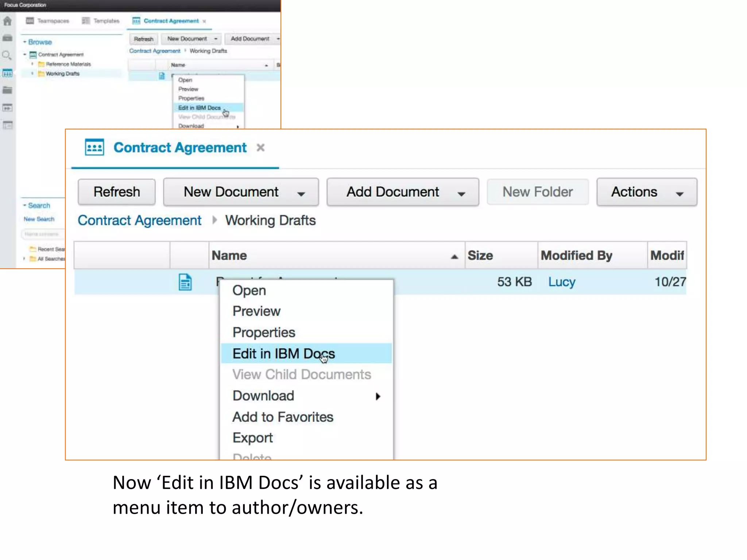This screenshot has height=560, width=747.
Task: Sort by the Size column header
Action: (501, 255)
